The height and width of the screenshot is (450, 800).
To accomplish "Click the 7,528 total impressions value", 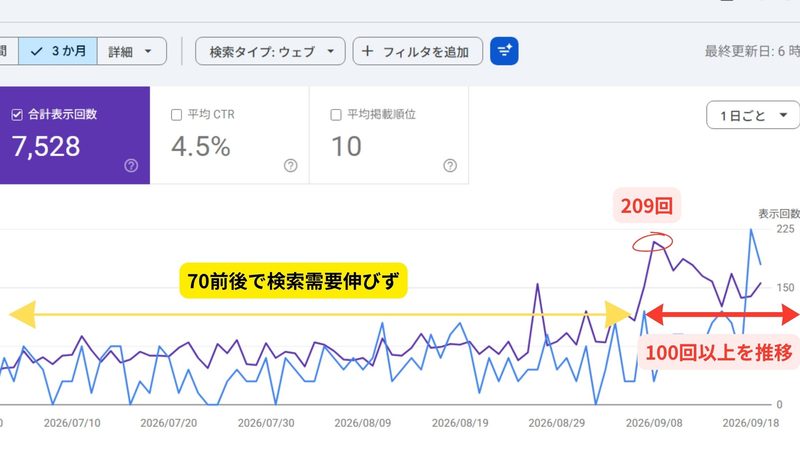I will 46,146.
